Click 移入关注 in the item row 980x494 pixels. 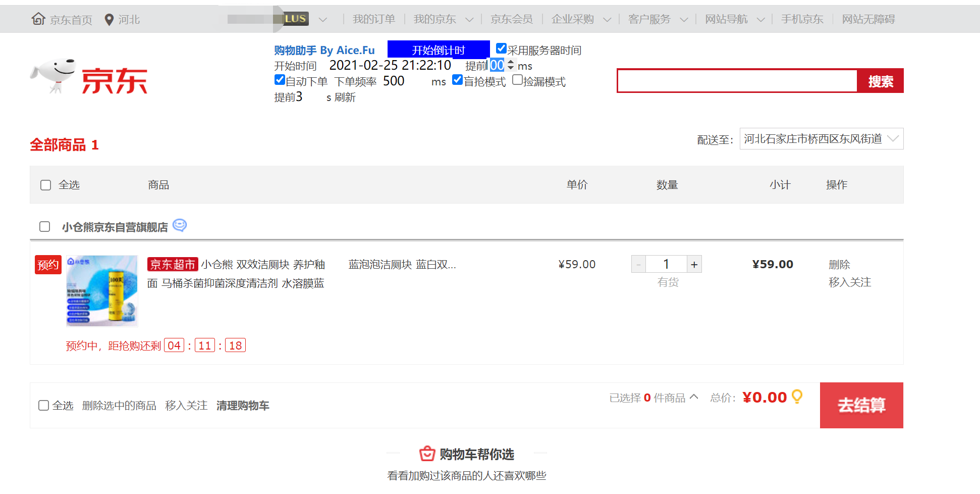click(850, 282)
